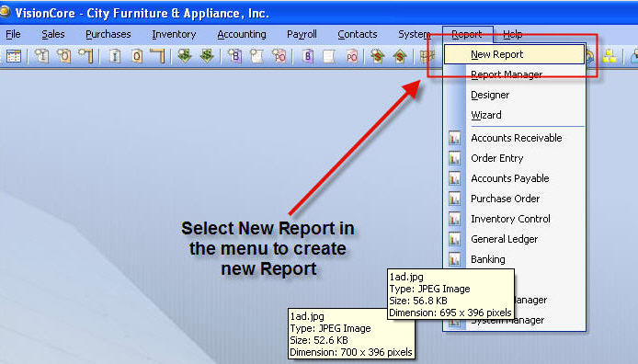Click the new 'I' document icon with sparkle
The height and width of the screenshot is (364, 638).
[x=41, y=56]
